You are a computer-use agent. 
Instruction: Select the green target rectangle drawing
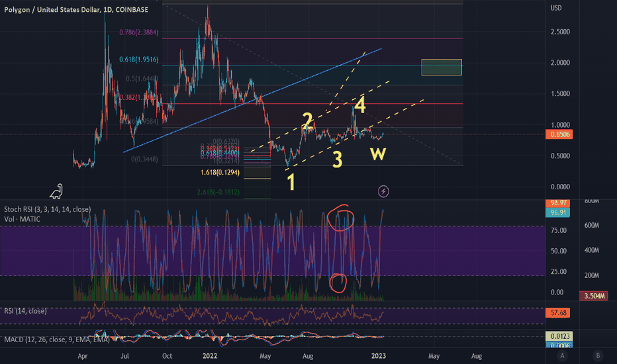point(442,67)
